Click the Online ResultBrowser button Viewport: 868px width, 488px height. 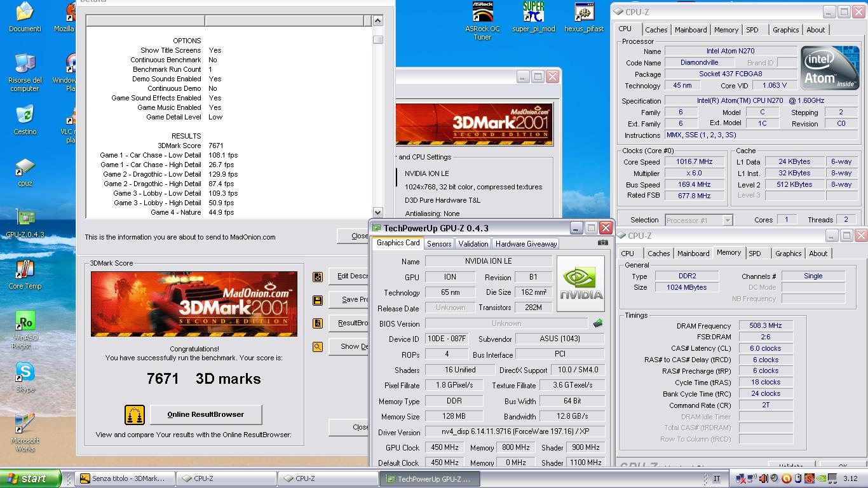pos(205,414)
